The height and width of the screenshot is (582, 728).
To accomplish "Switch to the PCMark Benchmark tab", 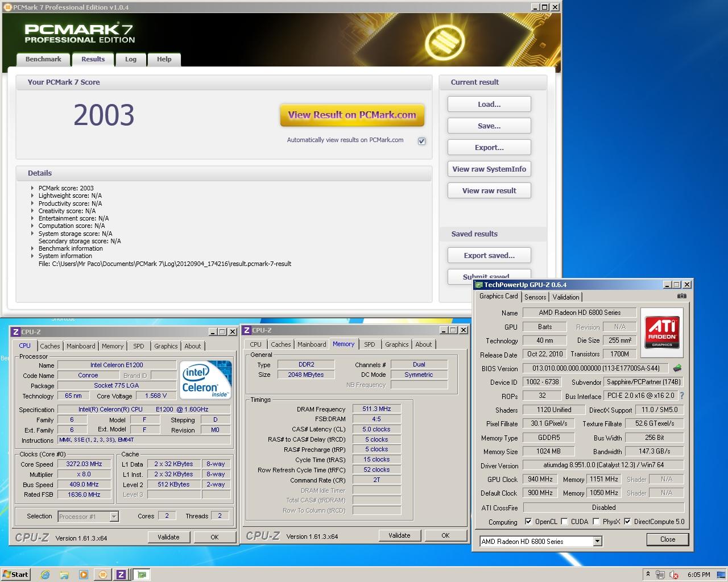I will 43,59.
